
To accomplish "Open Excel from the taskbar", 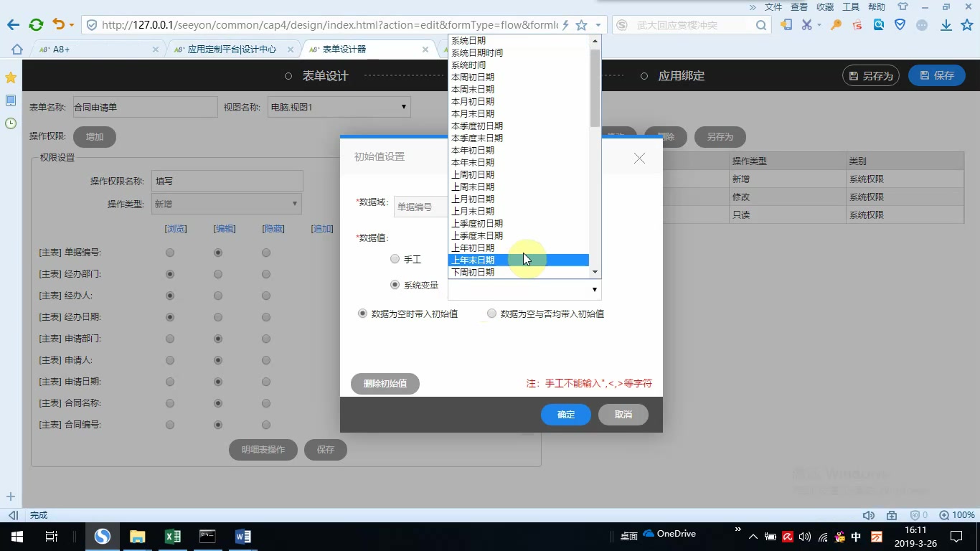I will click(x=172, y=537).
